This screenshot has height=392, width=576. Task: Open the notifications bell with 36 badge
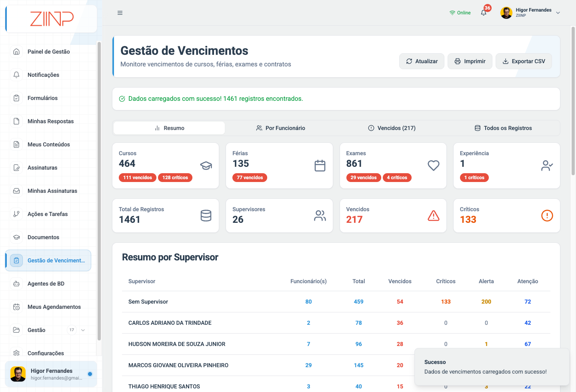(x=484, y=13)
